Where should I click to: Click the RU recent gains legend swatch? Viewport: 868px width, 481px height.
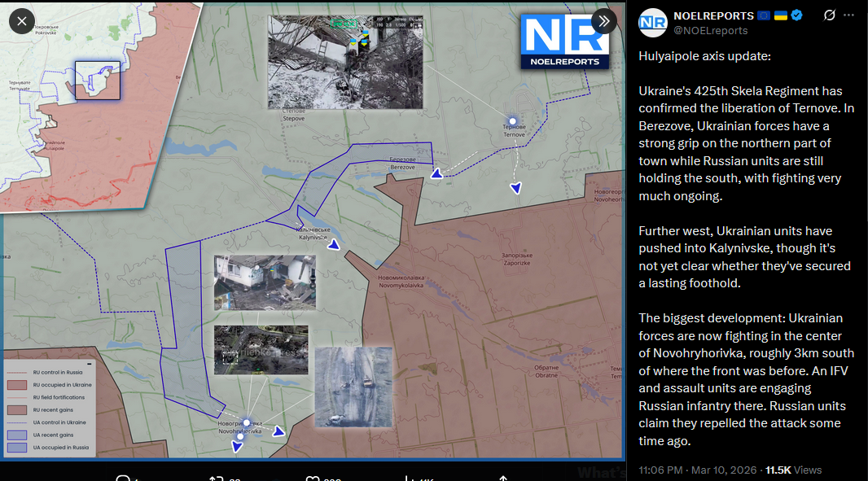[x=17, y=410]
